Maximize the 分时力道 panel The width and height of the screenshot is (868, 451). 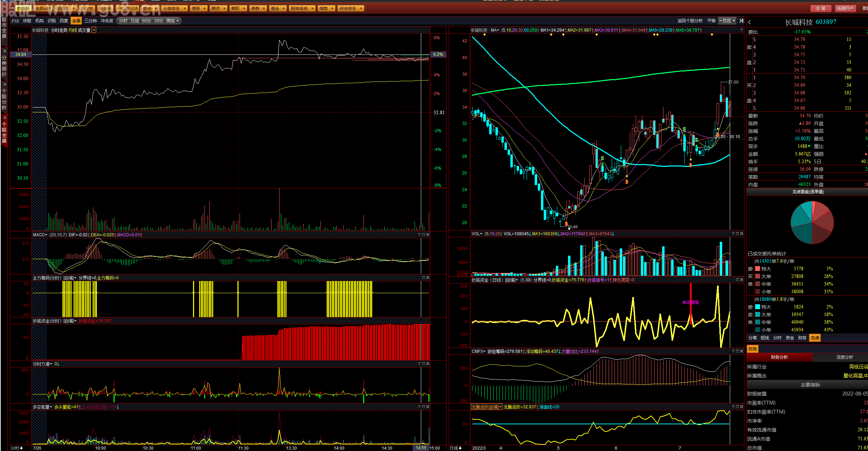424,364
